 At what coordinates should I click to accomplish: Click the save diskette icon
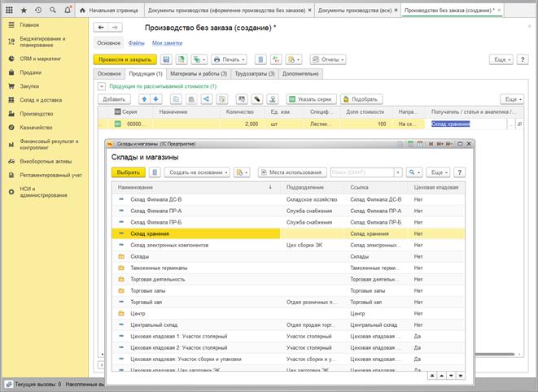[x=166, y=59]
